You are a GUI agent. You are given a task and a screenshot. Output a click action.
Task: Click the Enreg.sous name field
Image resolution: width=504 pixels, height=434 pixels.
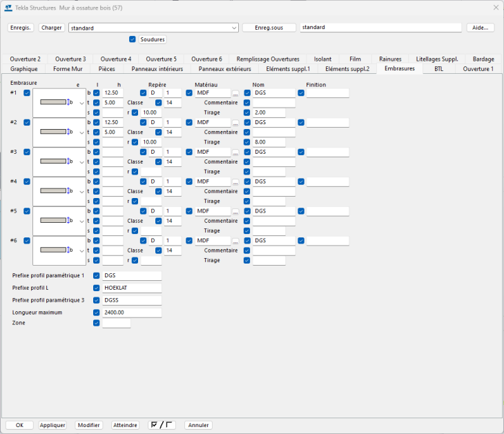pyautogui.click(x=380, y=28)
